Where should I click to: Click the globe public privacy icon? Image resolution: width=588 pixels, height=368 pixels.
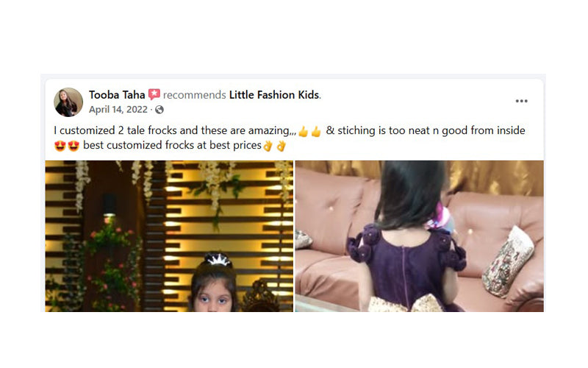click(x=159, y=110)
